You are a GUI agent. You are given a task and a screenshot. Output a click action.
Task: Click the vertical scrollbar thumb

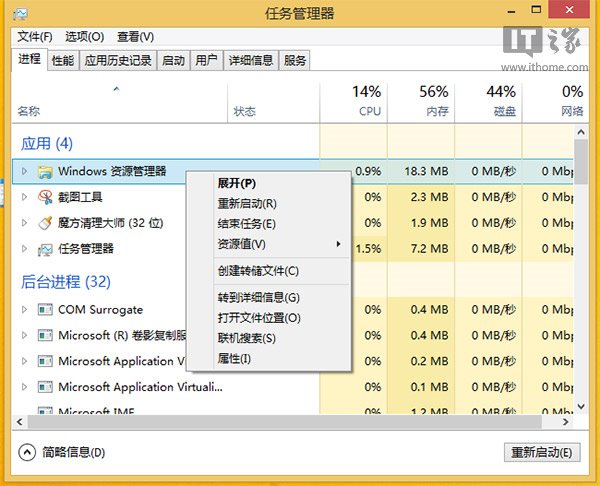(581, 162)
